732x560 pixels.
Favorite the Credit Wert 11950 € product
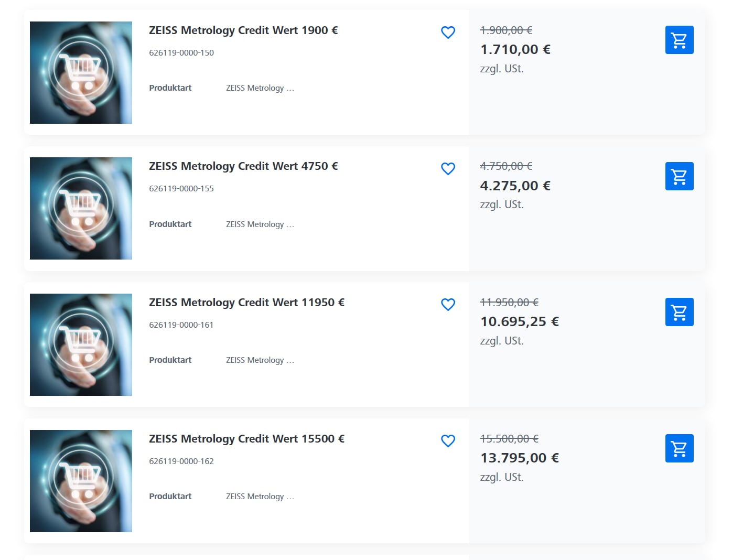448,305
